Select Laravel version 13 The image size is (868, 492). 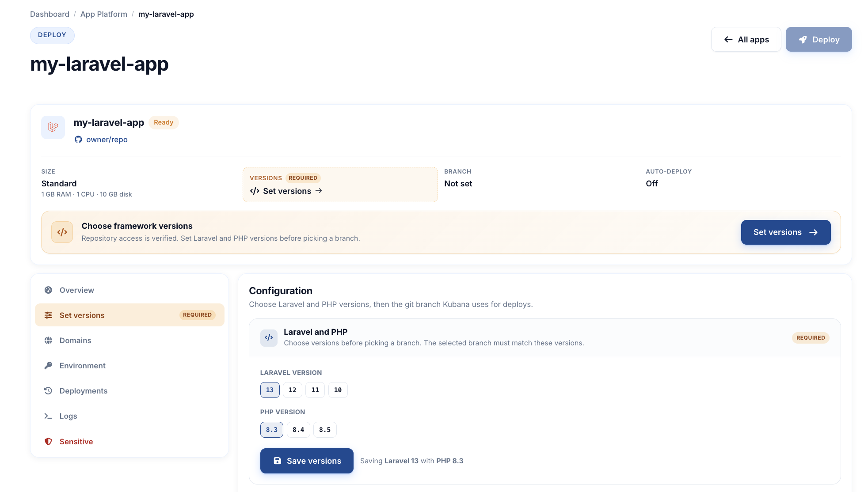pyautogui.click(x=270, y=390)
